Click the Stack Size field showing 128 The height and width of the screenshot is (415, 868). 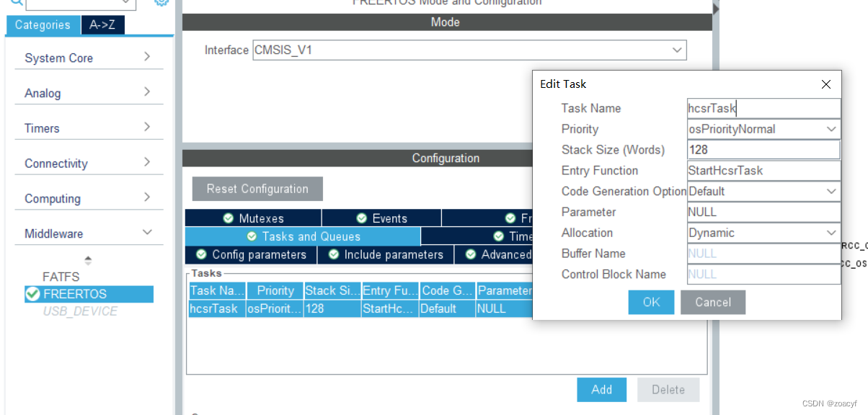763,150
